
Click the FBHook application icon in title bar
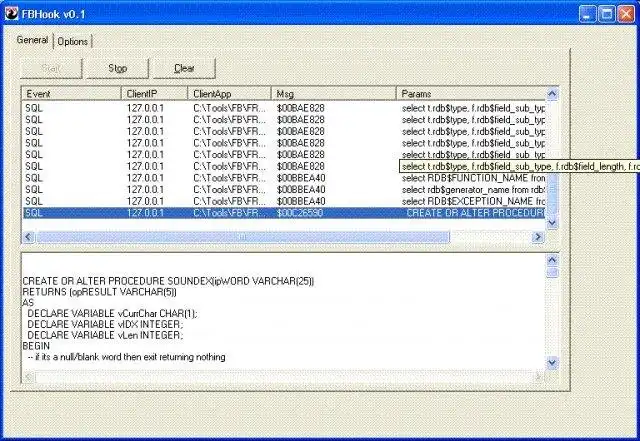pos(12,14)
